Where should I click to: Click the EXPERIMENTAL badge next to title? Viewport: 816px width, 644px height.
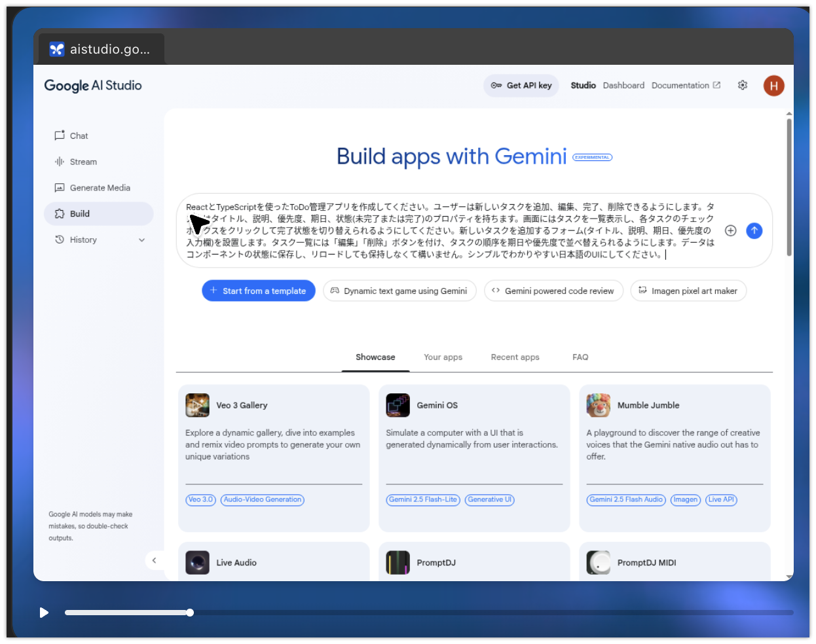pyautogui.click(x=592, y=157)
